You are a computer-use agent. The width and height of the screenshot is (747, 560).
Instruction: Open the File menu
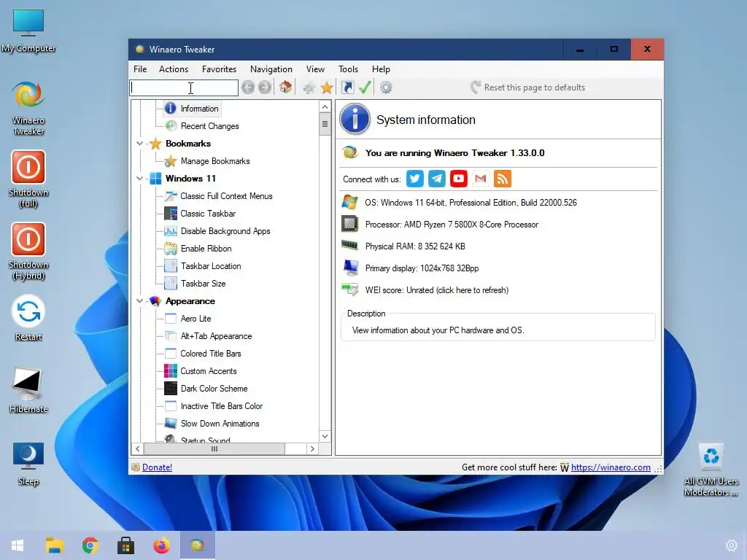pos(140,69)
